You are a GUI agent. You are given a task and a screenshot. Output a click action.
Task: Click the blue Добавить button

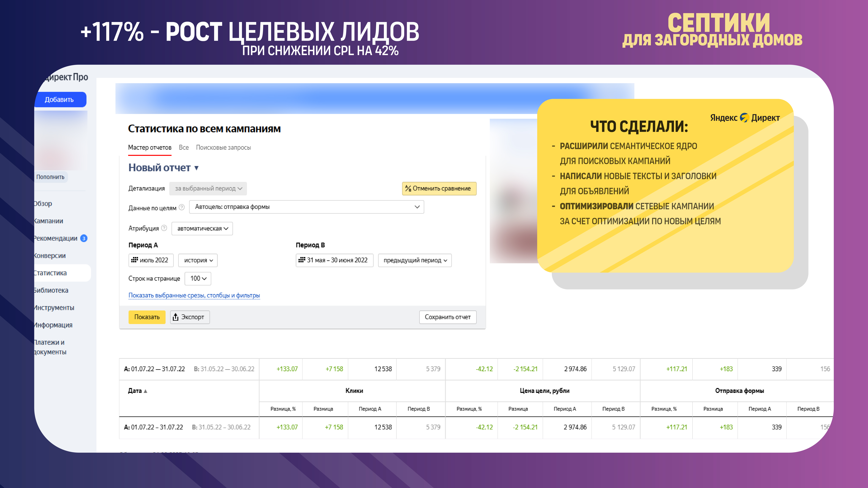(60, 100)
